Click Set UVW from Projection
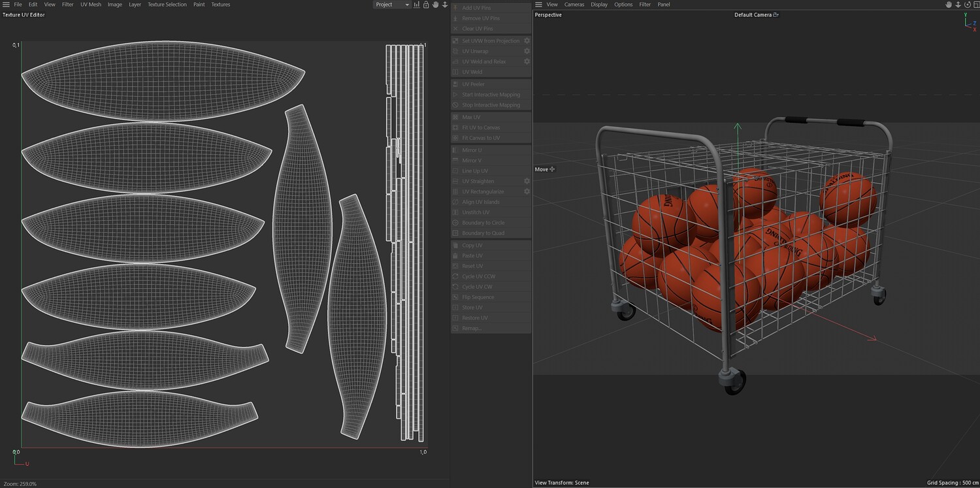Viewport: 980px width, 488px height. click(487, 41)
